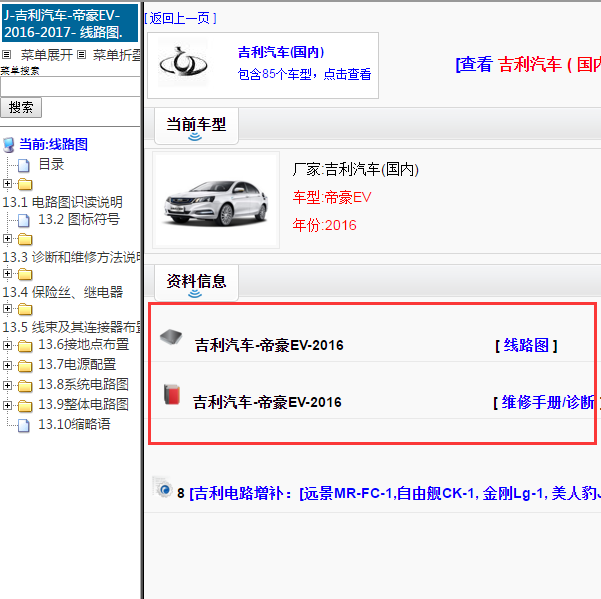Click the 厂家:吉利汽车(国内) text
The width and height of the screenshot is (601, 599).
click(x=356, y=169)
